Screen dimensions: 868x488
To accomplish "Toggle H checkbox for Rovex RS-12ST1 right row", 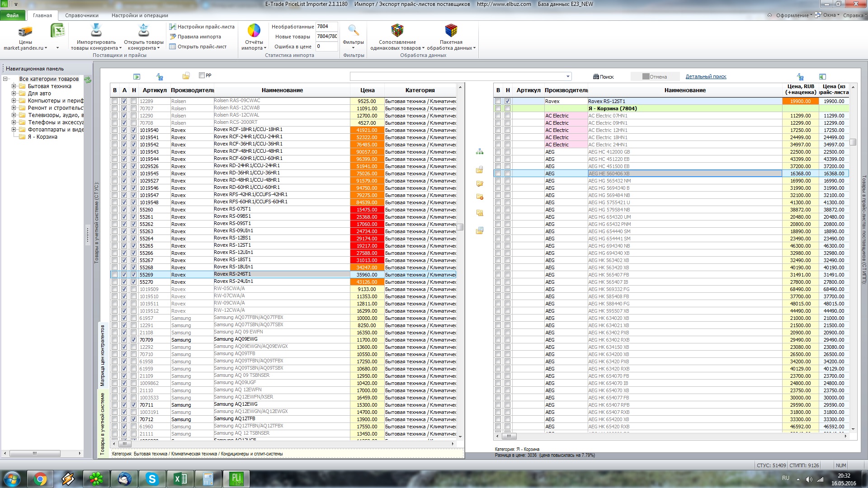I will coord(507,101).
